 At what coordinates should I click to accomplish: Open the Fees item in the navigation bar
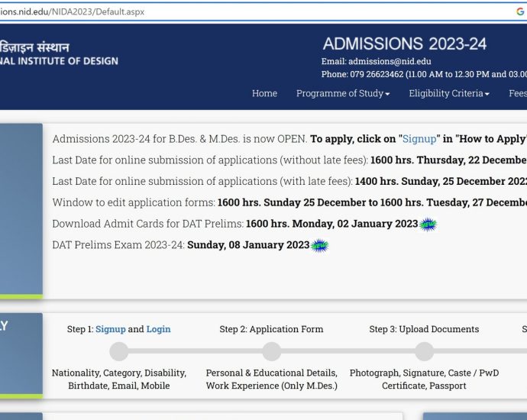[517, 93]
